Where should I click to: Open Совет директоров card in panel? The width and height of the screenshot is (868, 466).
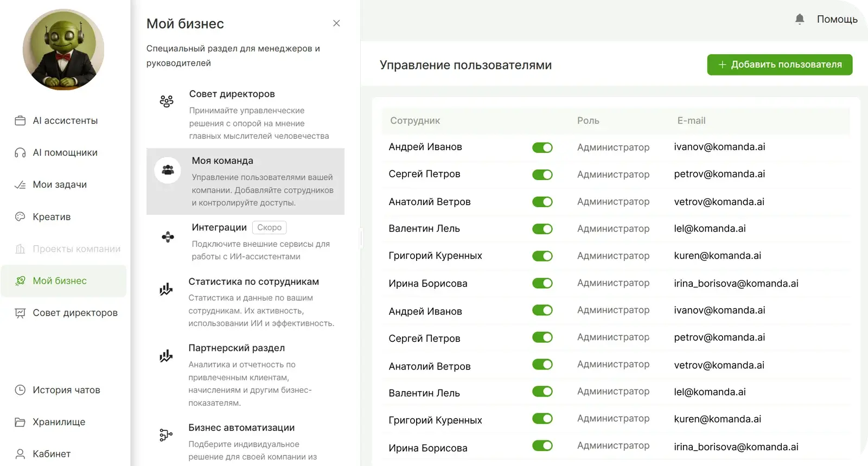tap(245, 114)
